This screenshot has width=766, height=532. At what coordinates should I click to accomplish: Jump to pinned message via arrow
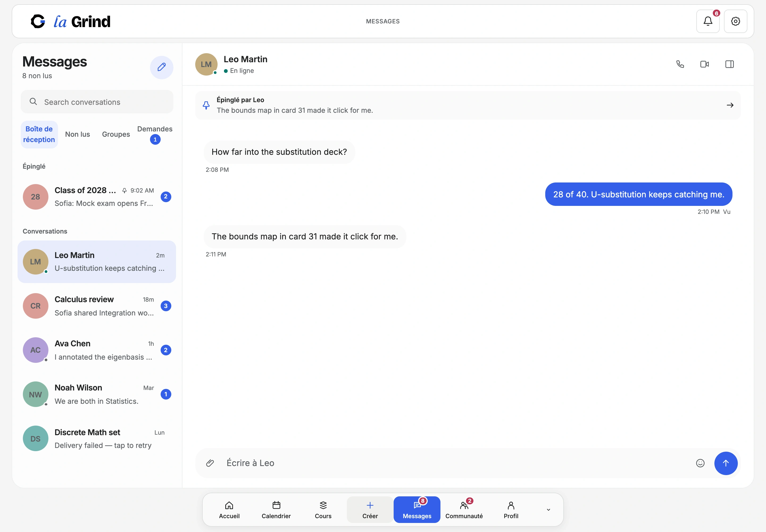click(x=730, y=105)
